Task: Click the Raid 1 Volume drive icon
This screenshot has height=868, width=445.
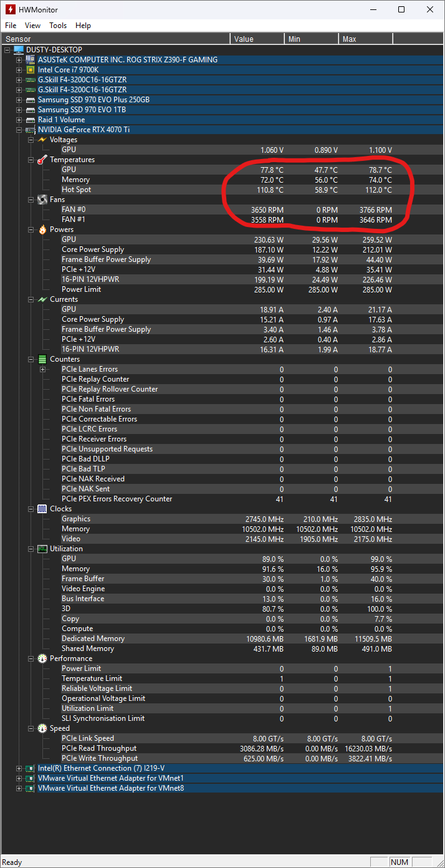Action: click(x=31, y=120)
